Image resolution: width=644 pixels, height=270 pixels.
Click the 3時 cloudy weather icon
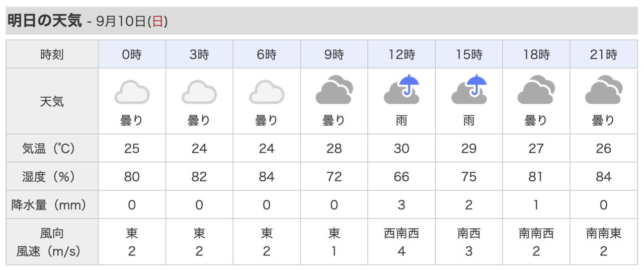tap(199, 93)
